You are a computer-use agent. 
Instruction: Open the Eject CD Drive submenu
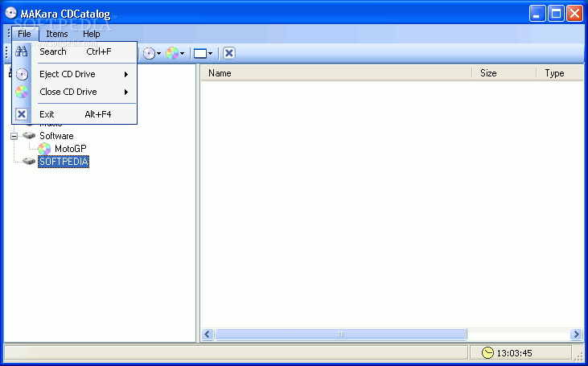(75, 74)
